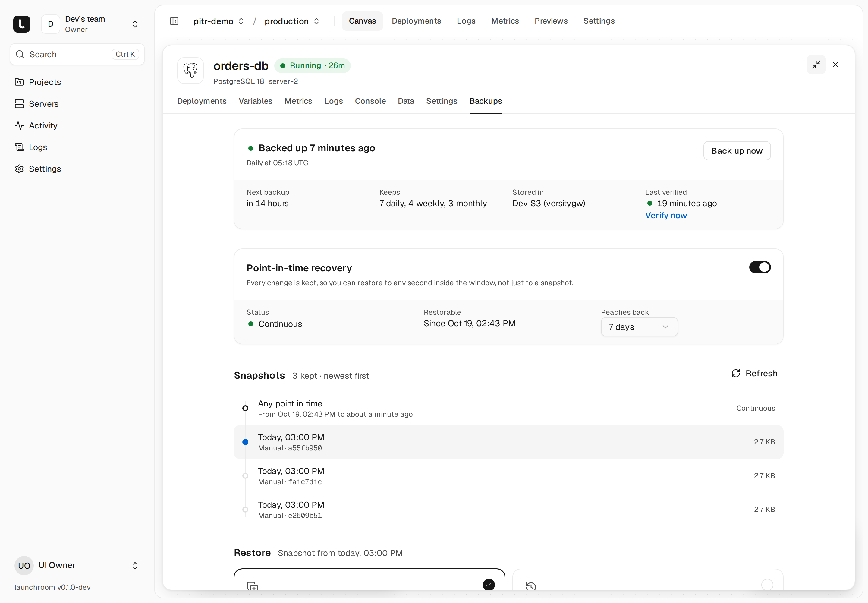868x603 pixels.
Task: Click the PostgreSQL elephant icon
Action: pyautogui.click(x=190, y=70)
